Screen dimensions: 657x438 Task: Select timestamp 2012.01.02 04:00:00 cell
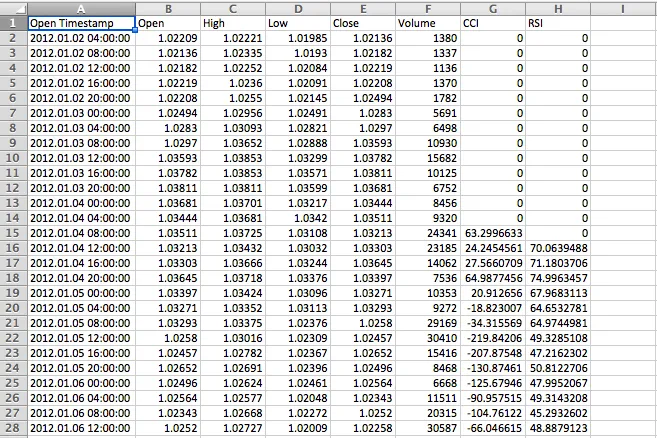coord(81,38)
